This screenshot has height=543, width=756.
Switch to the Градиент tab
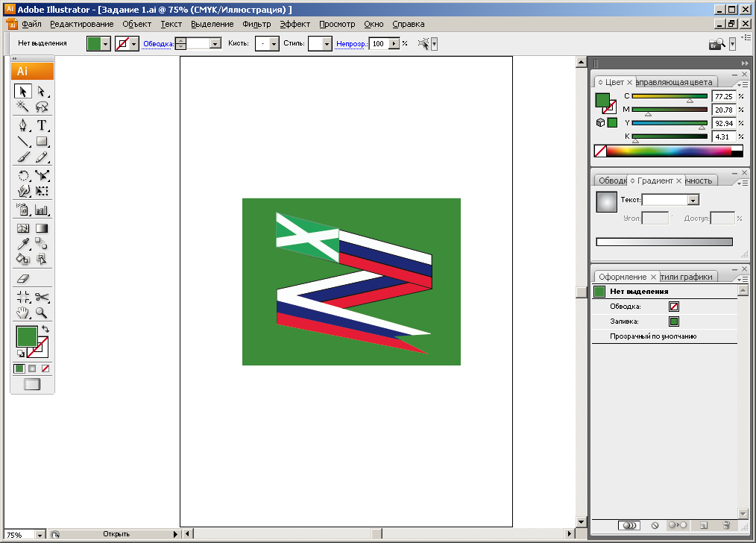(x=655, y=181)
